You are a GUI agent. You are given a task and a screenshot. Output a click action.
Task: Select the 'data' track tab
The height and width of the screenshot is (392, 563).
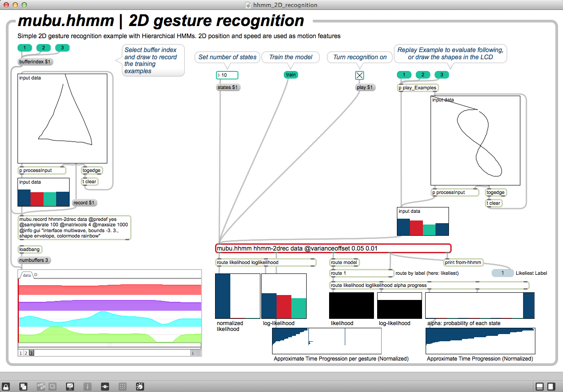click(x=27, y=275)
